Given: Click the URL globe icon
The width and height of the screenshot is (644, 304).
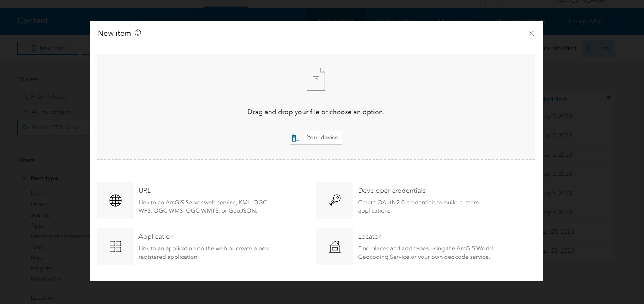Looking at the screenshot, I should pyautogui.click(x=115, y=201).
